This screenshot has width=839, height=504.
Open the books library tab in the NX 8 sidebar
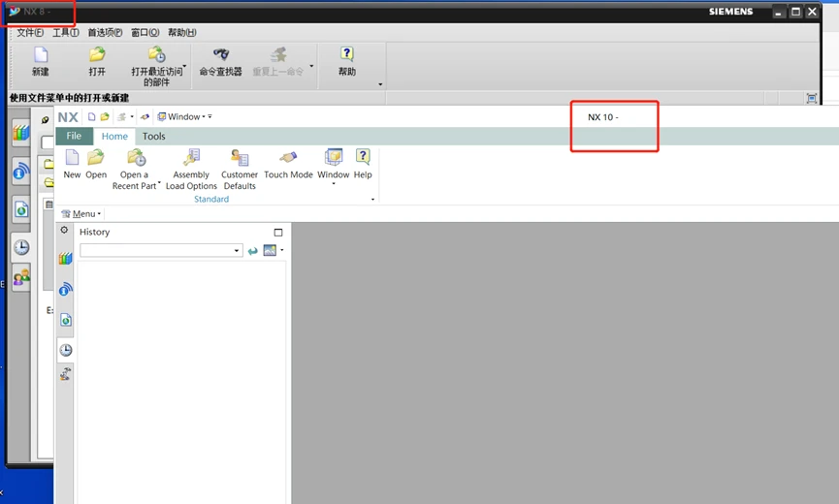point(21,133)
